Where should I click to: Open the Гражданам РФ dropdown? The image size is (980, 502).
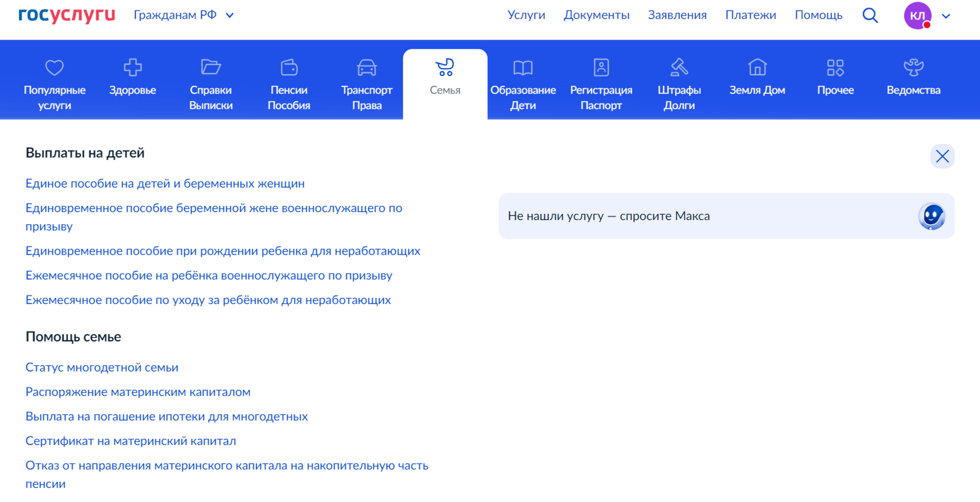tap(183, 15)
